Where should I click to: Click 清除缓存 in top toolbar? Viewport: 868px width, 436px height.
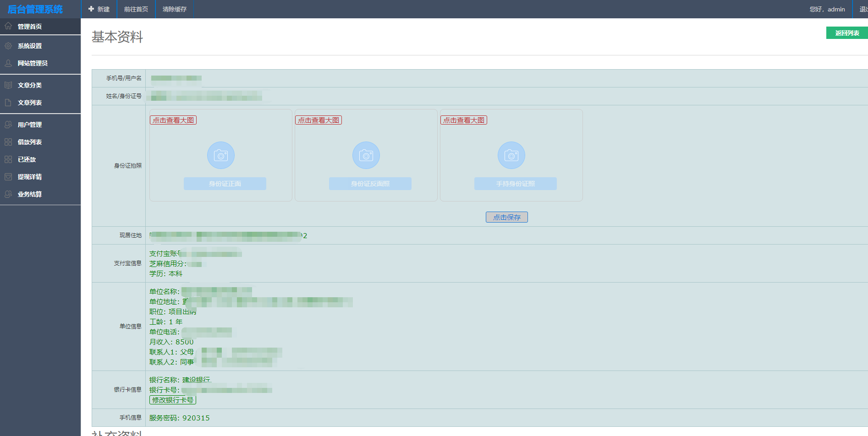pos(175,9)
